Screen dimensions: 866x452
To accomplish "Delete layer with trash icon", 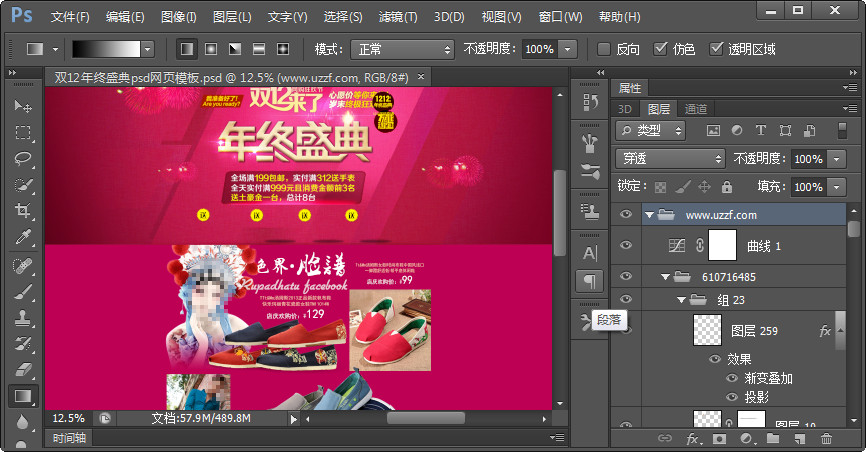I will click(x=826, y=439).
